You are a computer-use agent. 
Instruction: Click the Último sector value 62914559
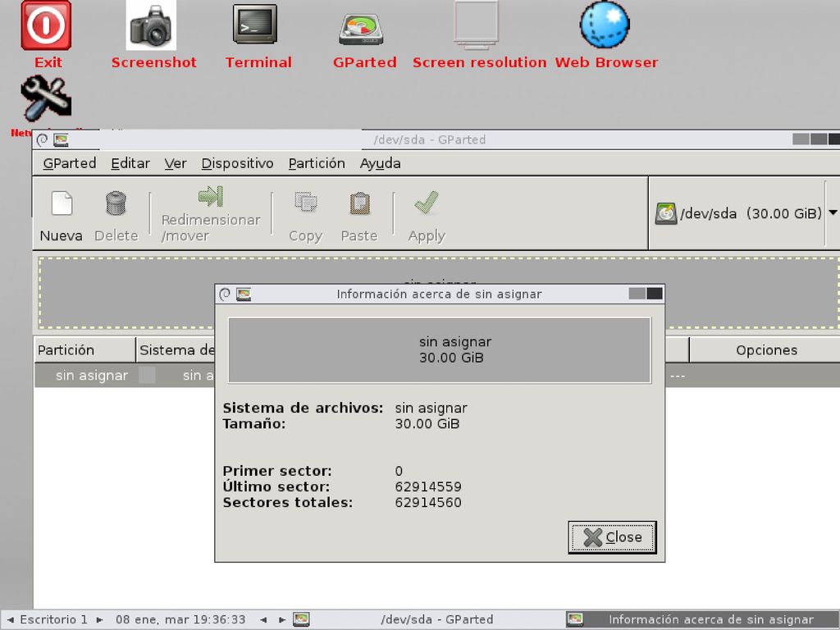[x=428, y=487]
